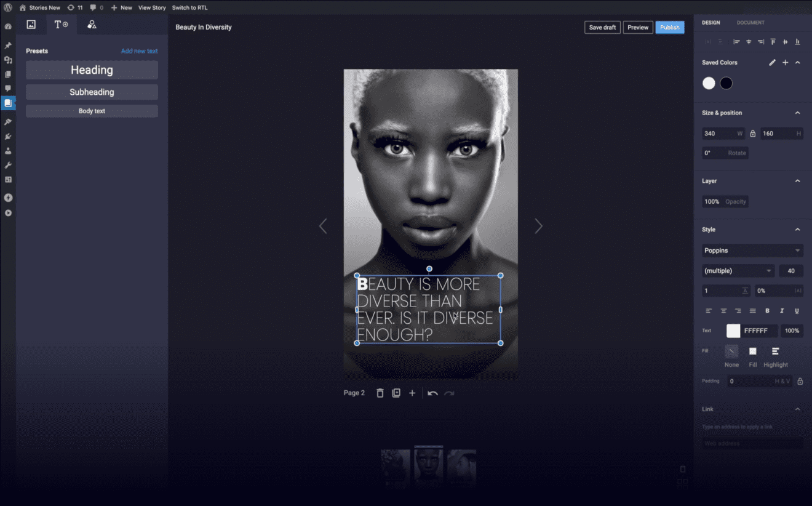812x506 pixels.
Task: Open the AMP lightning bolt sidebar icon
Action: click(x=8, y=198)
